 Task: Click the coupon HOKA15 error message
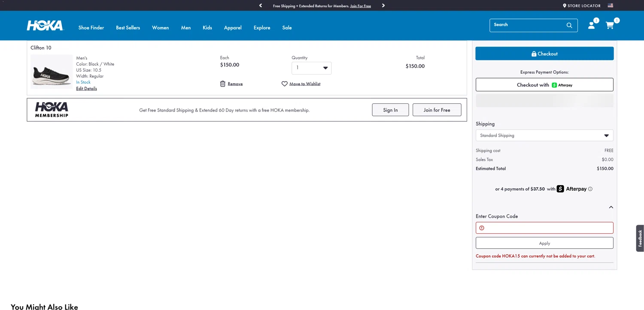(x=535, y=256)
